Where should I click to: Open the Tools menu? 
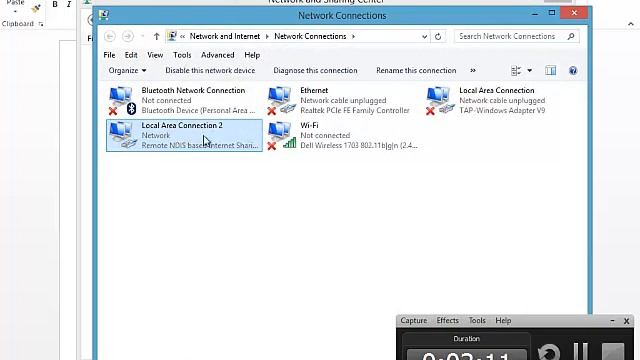pos(182,55)
